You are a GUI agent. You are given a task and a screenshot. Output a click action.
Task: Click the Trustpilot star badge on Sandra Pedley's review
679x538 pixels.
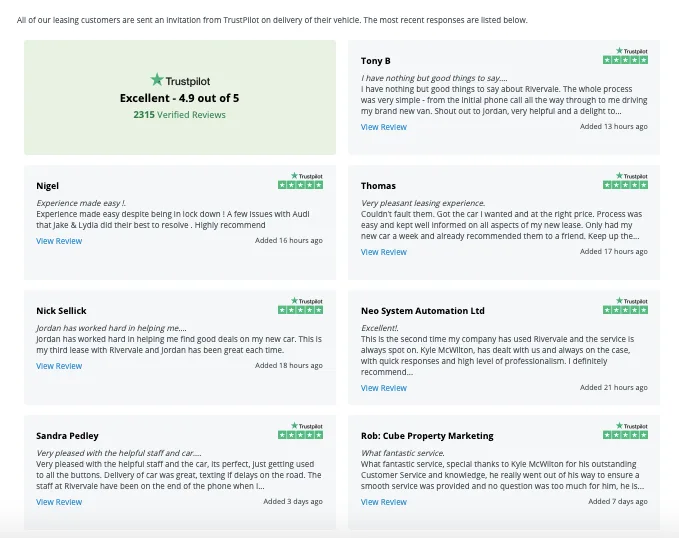[300, 431]
